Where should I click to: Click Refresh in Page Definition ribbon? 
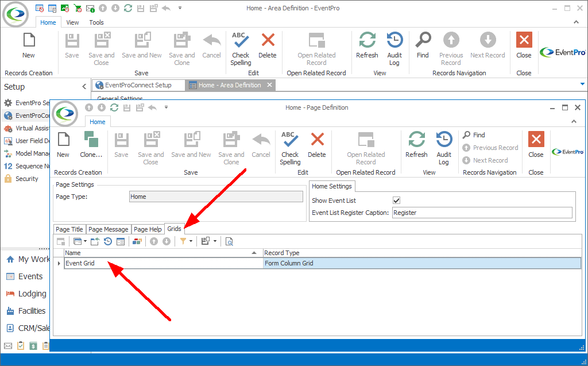click(x=416, y=145)
